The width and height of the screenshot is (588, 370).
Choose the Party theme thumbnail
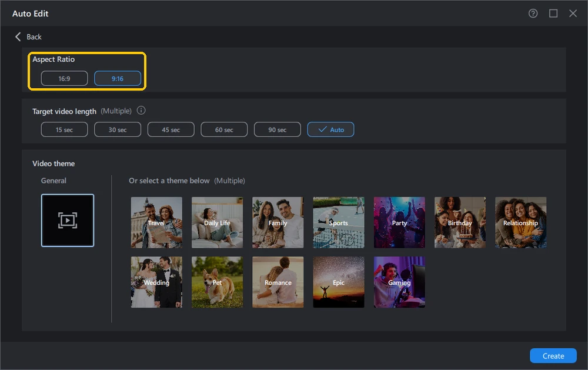click(399, 222)
